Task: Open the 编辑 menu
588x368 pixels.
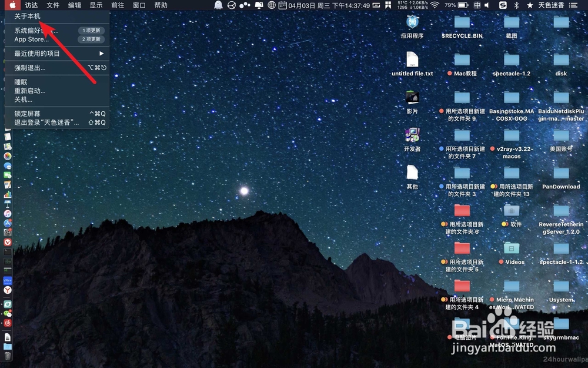Action: click(75, 5)
